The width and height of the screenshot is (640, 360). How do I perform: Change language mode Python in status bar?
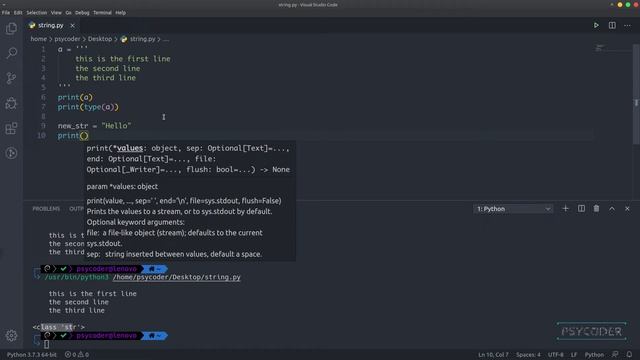pos(594,355)
